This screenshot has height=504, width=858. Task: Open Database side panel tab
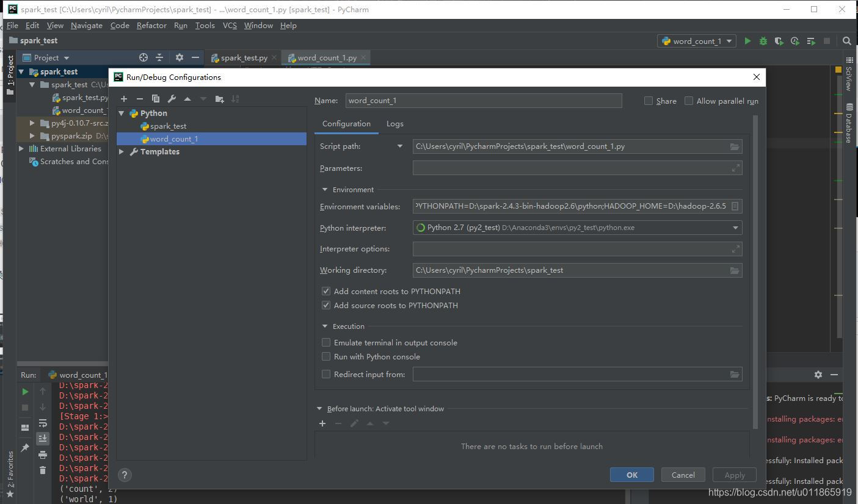pos(849,123)
